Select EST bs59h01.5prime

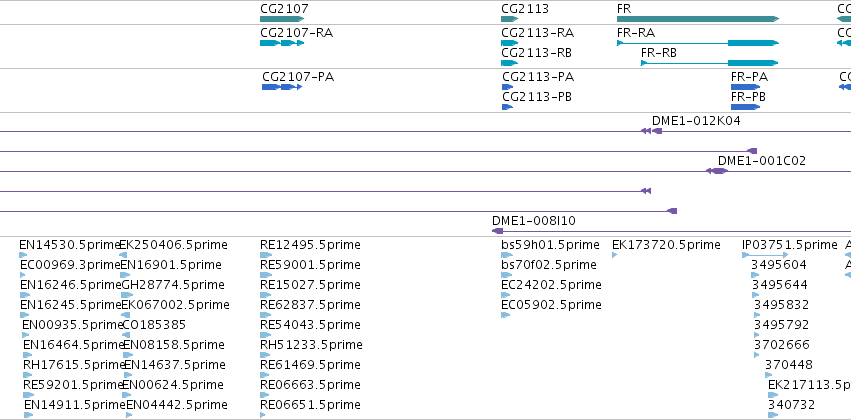click(x=550, y=245)
